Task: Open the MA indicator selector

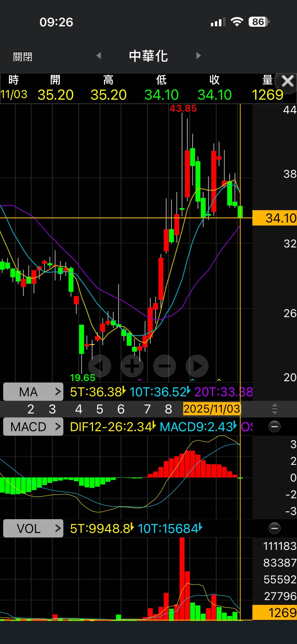Action: (x=33, y=392)
